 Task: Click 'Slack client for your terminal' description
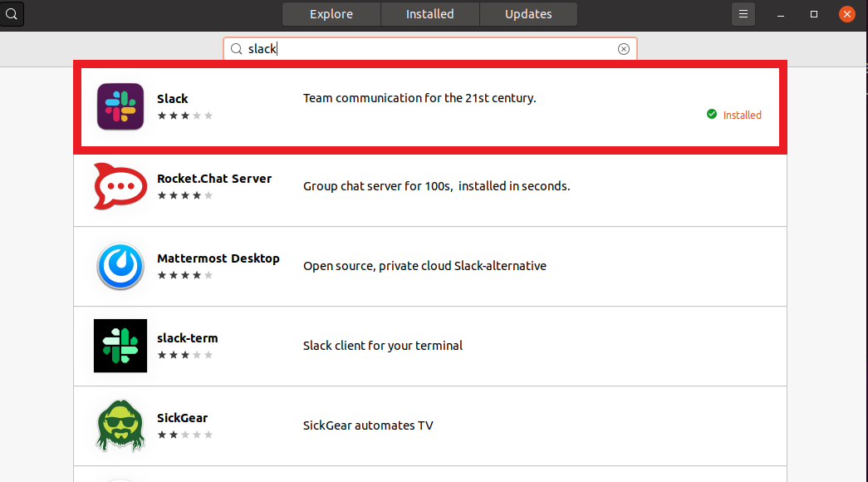pyautogui.click(x=383, y=346)
